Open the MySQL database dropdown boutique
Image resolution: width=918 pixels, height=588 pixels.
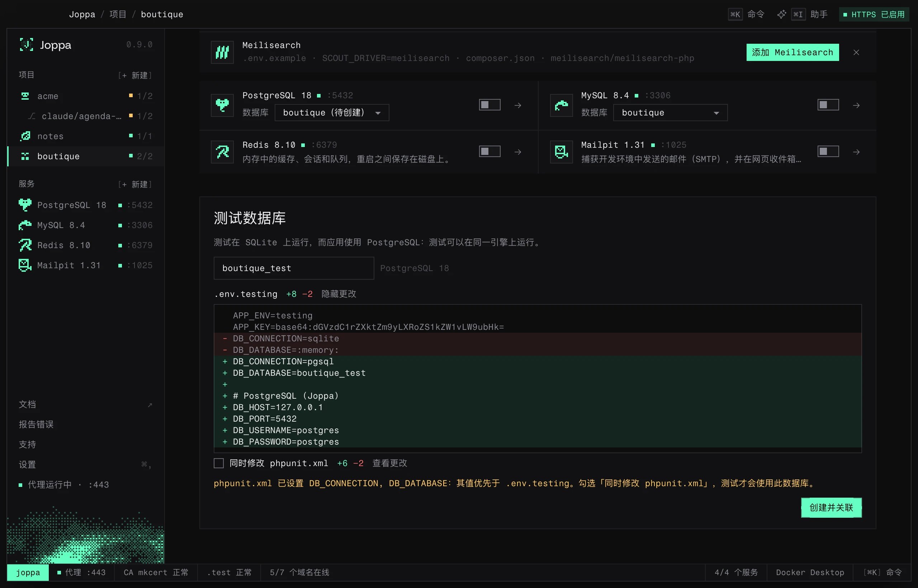[x=670, y=113]
